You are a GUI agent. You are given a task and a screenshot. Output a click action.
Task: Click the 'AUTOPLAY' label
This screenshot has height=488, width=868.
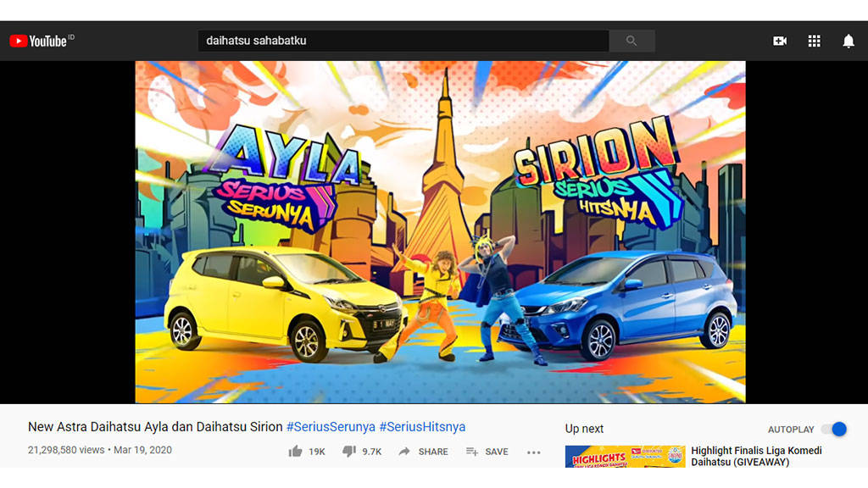(x=791, y=430)
